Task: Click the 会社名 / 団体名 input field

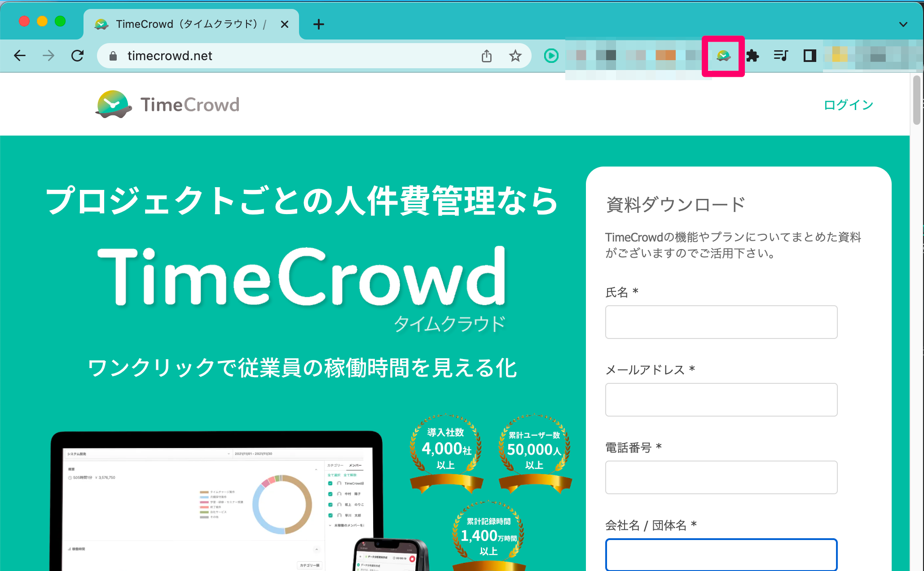Action: click(x=721, y=555)
